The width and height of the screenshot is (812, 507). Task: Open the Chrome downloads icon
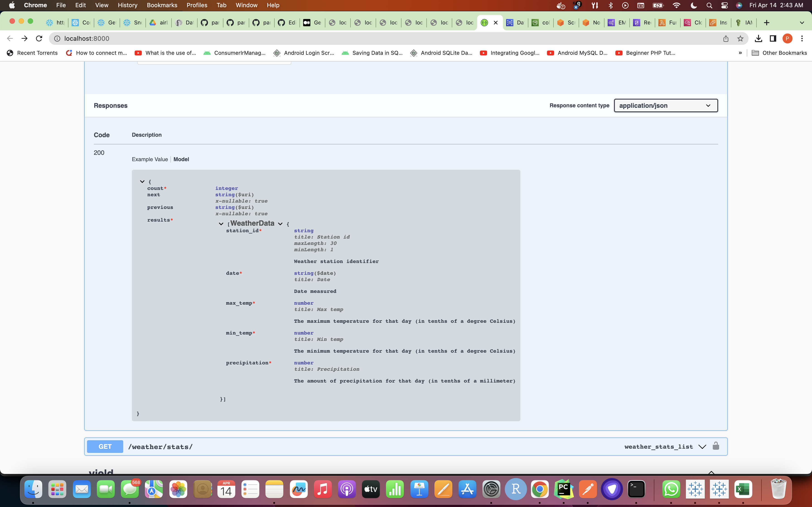(758, 38)
